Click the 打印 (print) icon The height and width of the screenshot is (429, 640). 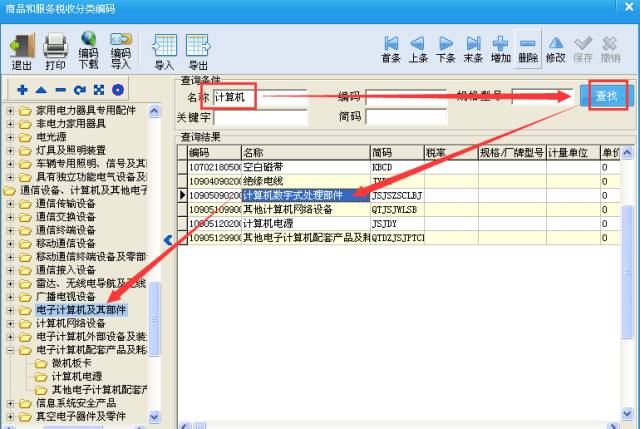pyautogui.click(x=55, y=50)
